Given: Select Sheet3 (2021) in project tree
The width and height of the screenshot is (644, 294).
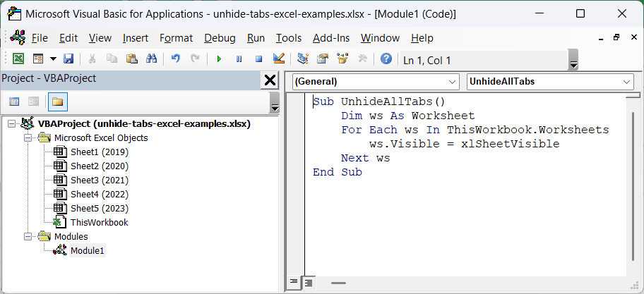Looking at the screenshot, I should [x=100, y=180].
